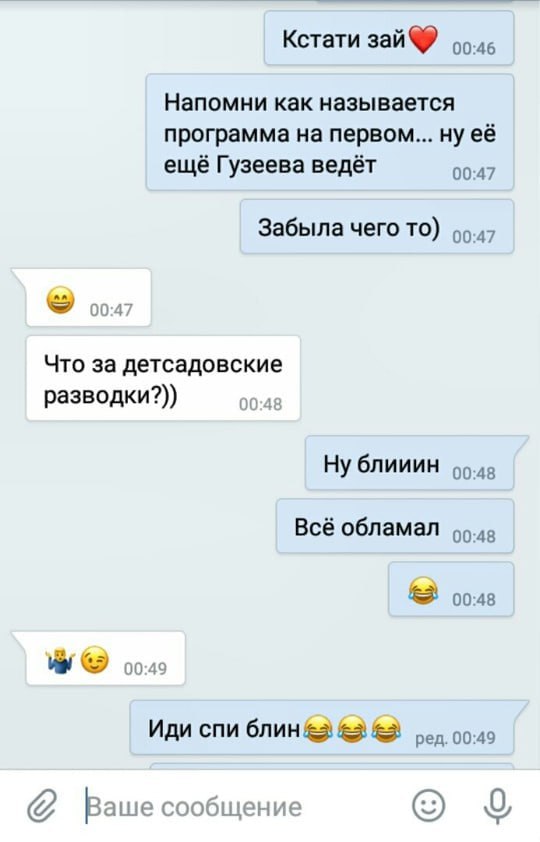Select the 'Забыла чего то)' message

coord(377,227)
